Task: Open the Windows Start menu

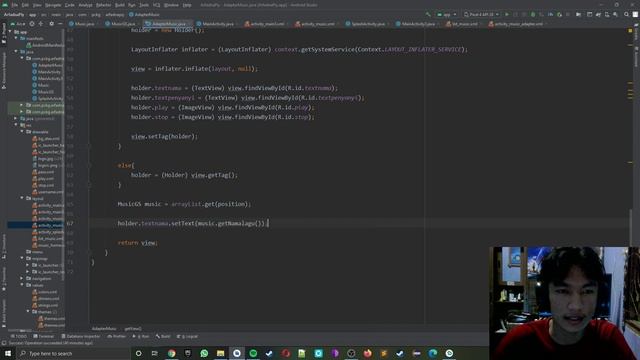Action: click(8, 353)
